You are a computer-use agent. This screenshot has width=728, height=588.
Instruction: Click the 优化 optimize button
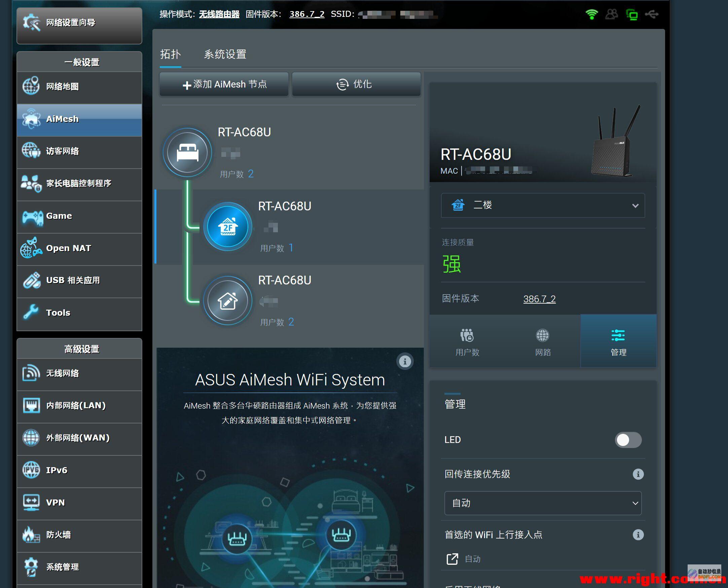coord(356,84)
